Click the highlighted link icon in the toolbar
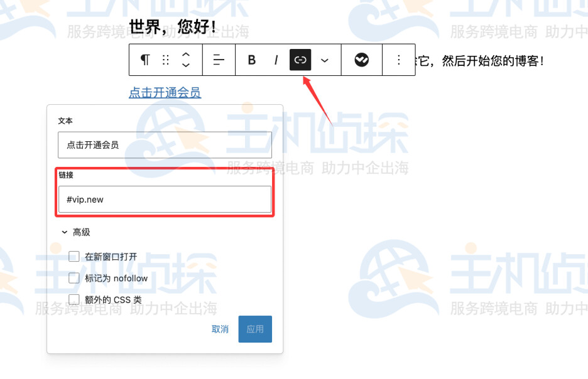 [300, 60]
